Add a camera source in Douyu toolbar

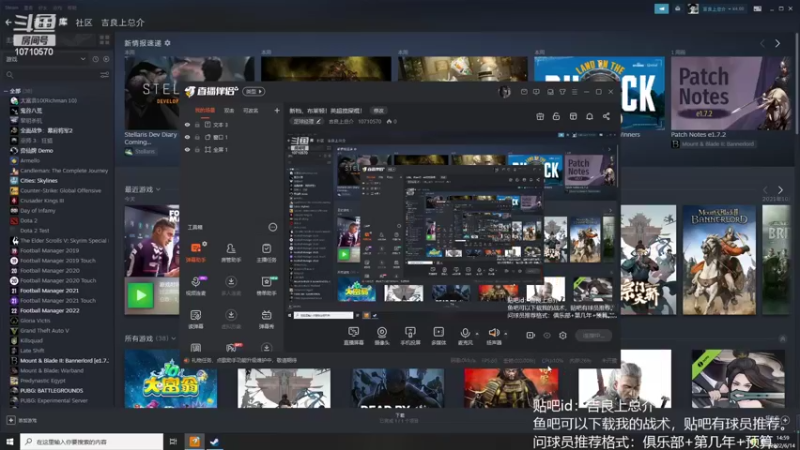tap(382, 335)
